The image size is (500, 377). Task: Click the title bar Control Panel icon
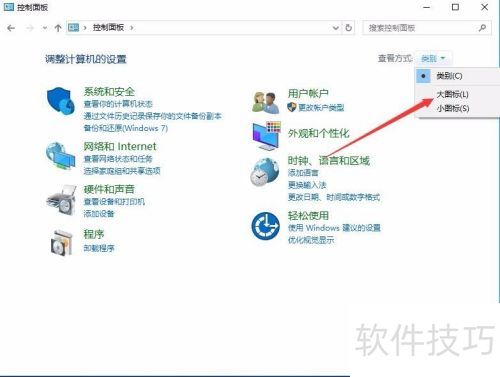(x=9, y=7)
